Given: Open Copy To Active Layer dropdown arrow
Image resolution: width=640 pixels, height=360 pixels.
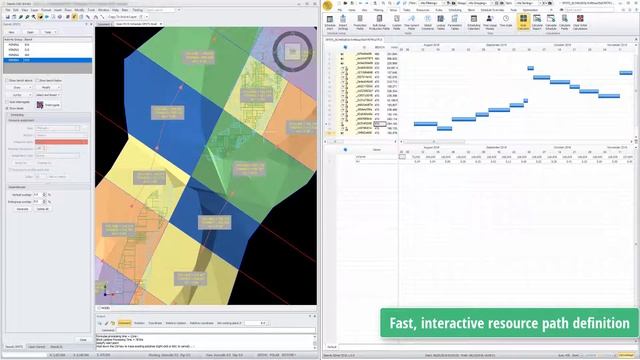Looking at the screenshot, I should pyautogui.click(x=146, y=17).
